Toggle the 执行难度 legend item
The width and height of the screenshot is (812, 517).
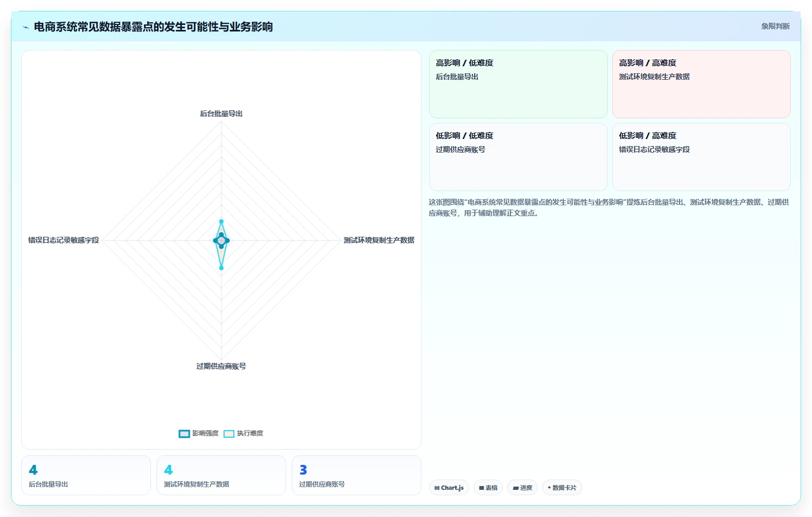[243, 433]
